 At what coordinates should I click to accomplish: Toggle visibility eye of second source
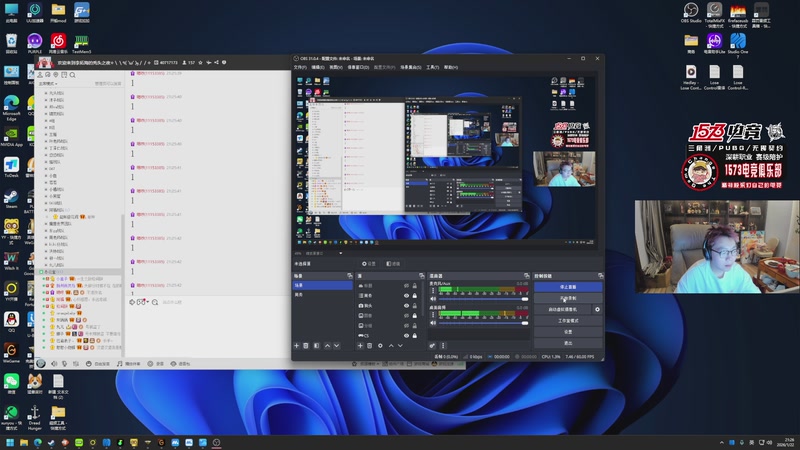point(406,296)
